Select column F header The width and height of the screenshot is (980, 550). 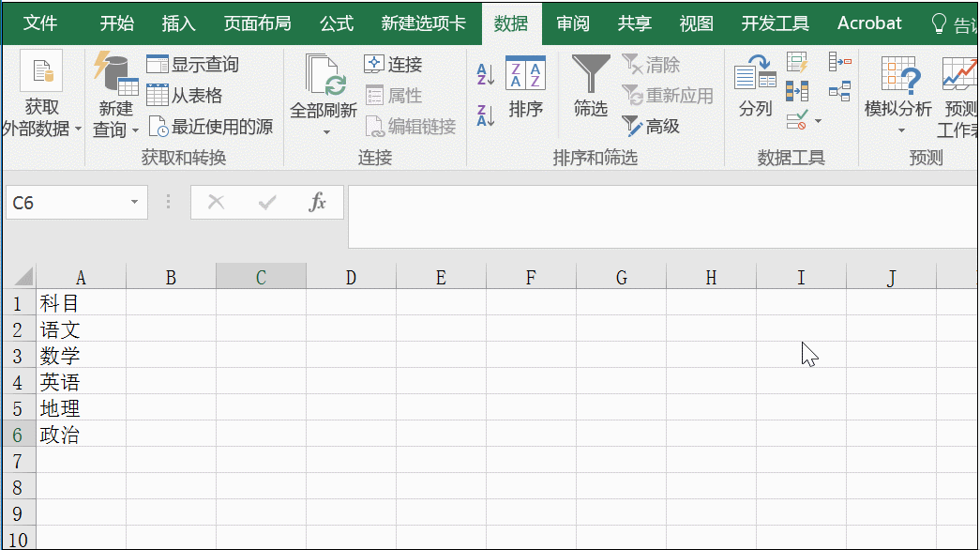[x=531, y=277]
